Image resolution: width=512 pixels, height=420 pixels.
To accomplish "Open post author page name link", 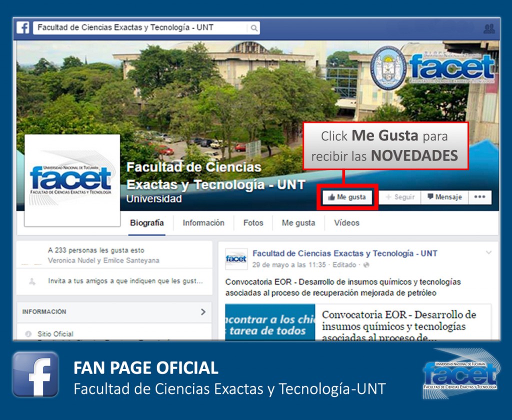I will pos(345,253).
